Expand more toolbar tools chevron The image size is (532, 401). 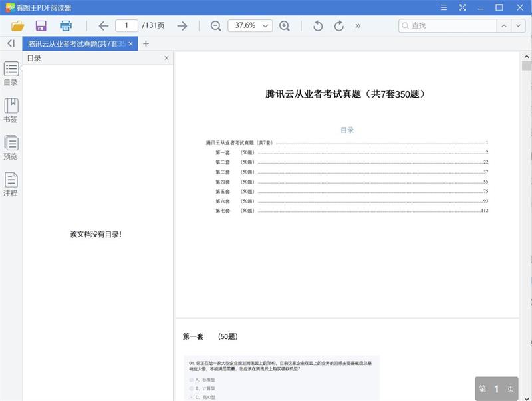pos(358,26)
